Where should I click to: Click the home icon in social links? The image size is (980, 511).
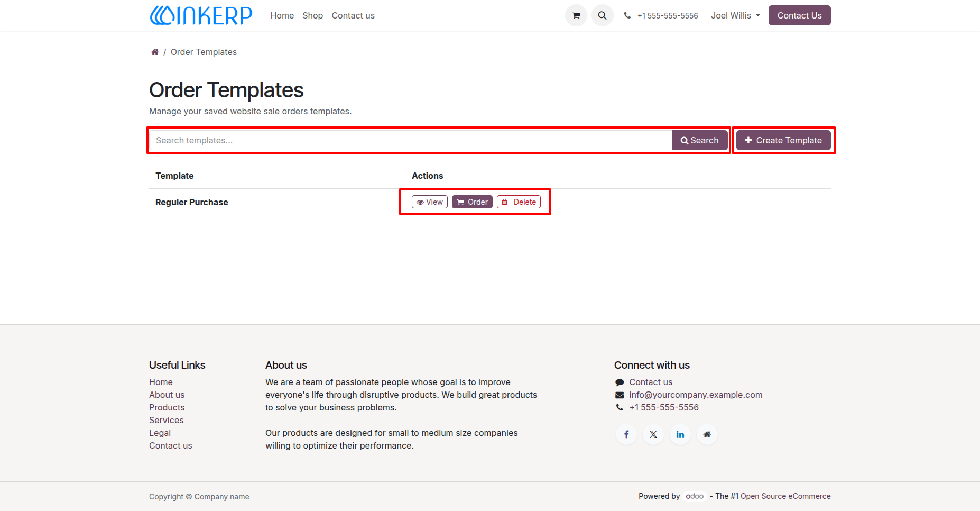tap(707, 434)
